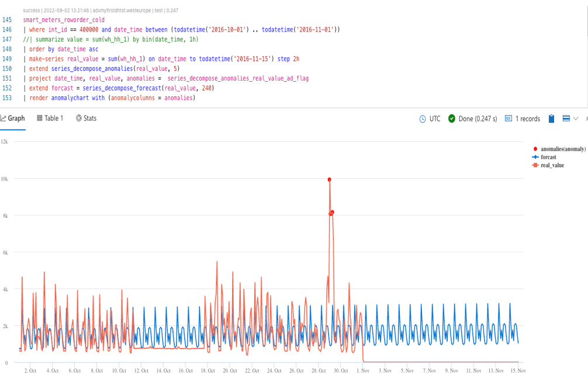Place cursor in the where int_id line
Viewport: 588px width, 379px height.
click(x=182, y=30)
